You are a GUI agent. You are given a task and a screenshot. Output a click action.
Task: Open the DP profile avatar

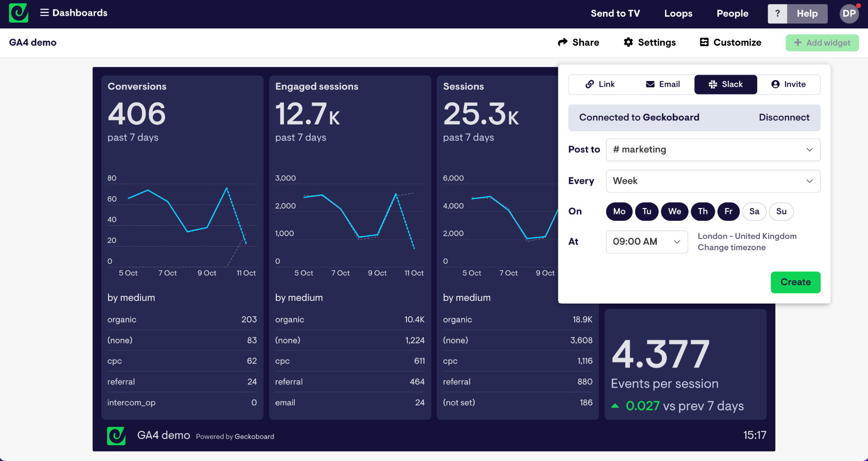[849, 14]
